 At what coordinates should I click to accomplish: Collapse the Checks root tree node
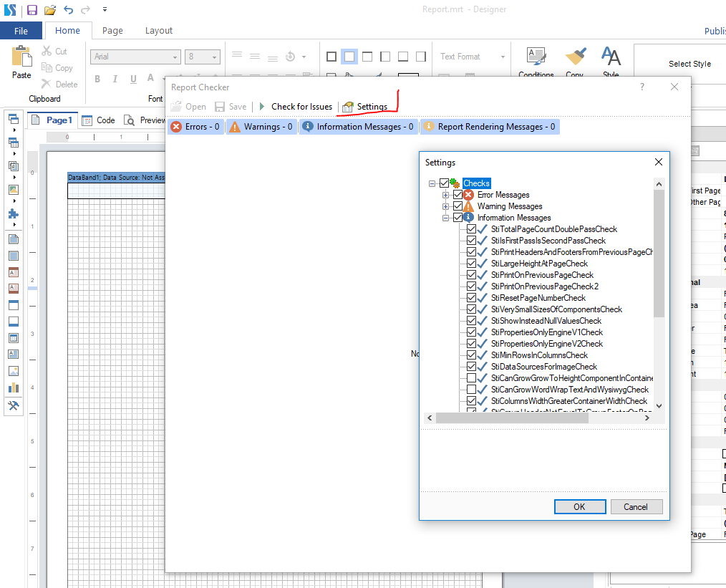[432, 183]
